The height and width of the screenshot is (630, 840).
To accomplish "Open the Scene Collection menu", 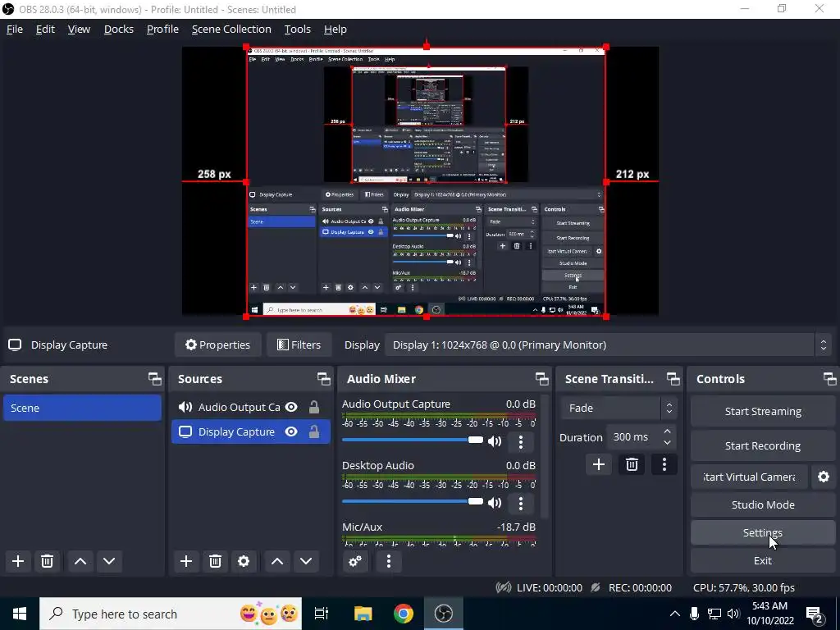I will pyautogui.click(x=231, y=29).
